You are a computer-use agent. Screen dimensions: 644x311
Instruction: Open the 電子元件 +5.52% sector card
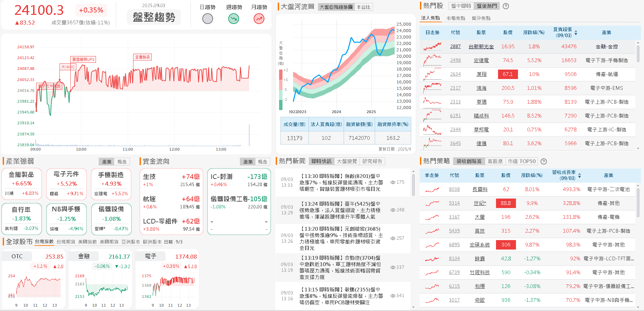(66, 184)
